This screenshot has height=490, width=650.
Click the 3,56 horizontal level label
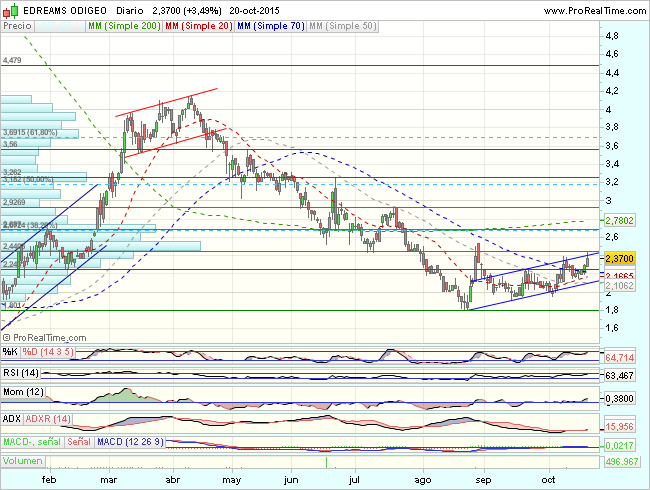pyautogui.click(x=10, y=144)
